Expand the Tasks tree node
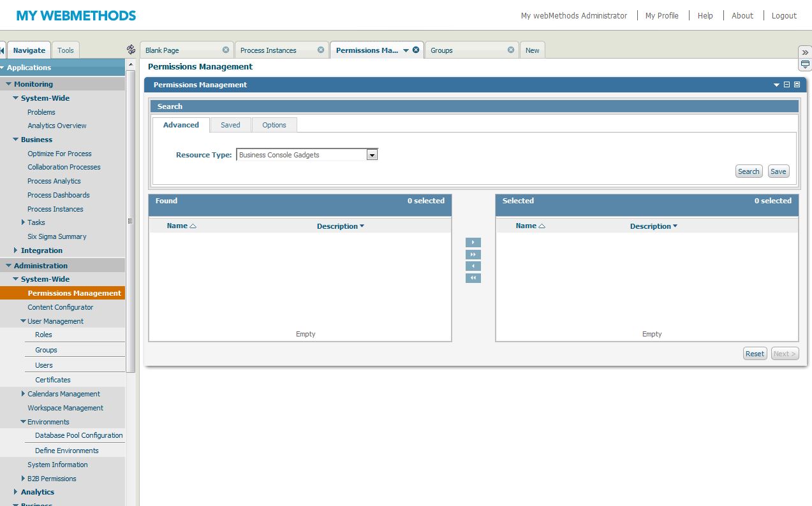Image resolution: width=812 pixels, height=506 pixels. pyautogui.click(x=23, y=222)
